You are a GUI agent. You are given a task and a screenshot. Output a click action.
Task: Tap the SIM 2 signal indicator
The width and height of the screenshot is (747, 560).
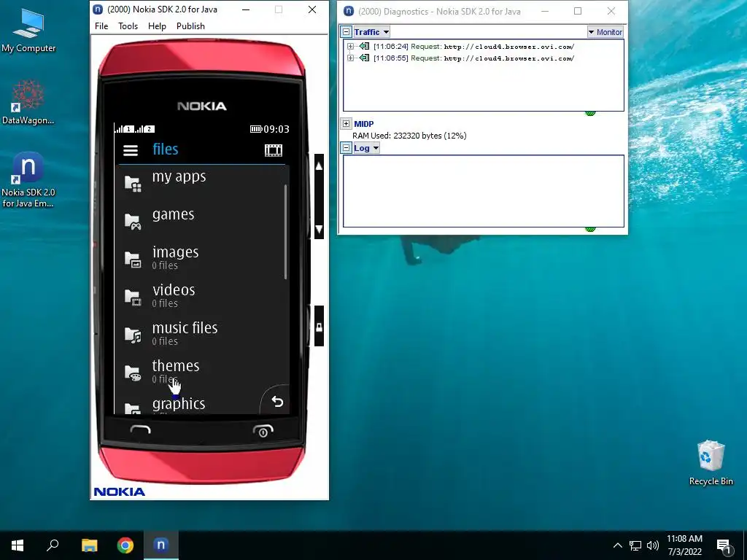145,128
